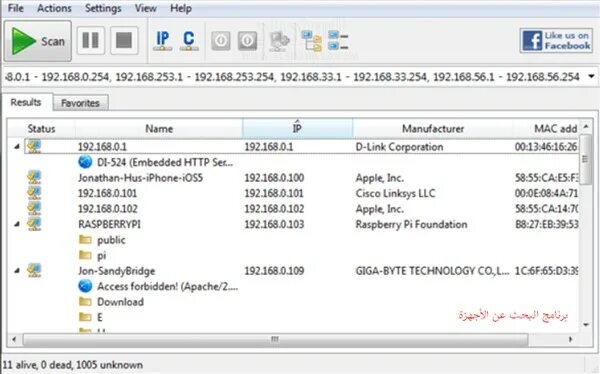Click first greyed power button icon
The image size is (600, 374).
(x=221, y=41)
